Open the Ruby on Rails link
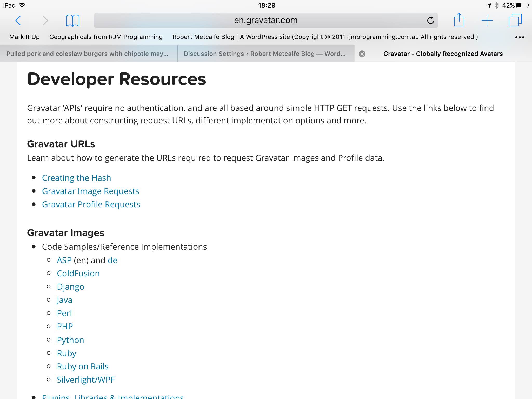Image resolution: width=532 pixels, height=399 pixels. point(83,367)
